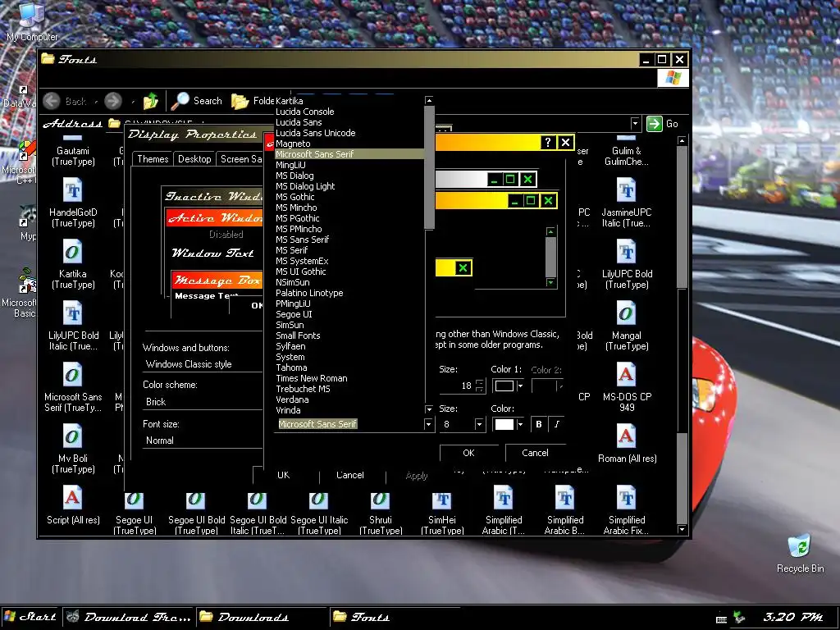The width and height of the screenshot is (840, 630).
Task: Toggle the Italic font style button
Action: (557, 424)
